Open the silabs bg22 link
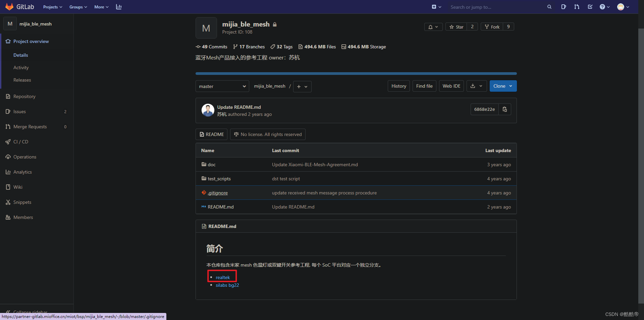This screenshot has height=320, width=644. pyautogui.click(x=227, y=285)
